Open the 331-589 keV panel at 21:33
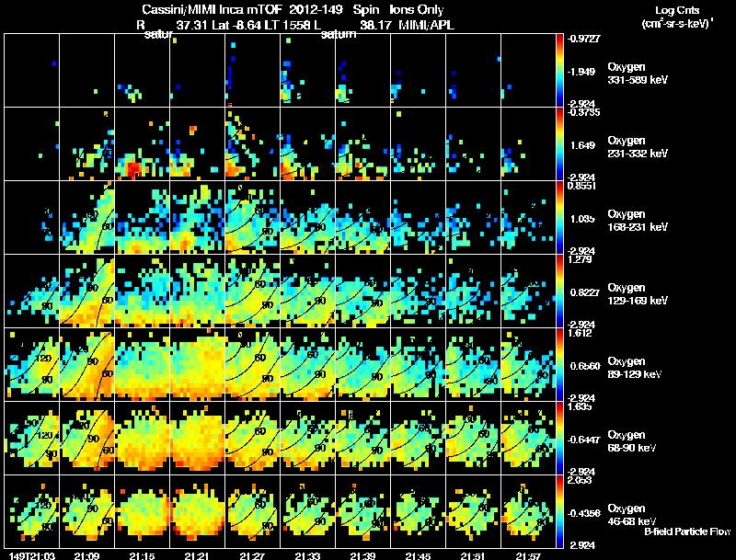The width and height of the screenshot is (736, 560). [x=308, y=71]
